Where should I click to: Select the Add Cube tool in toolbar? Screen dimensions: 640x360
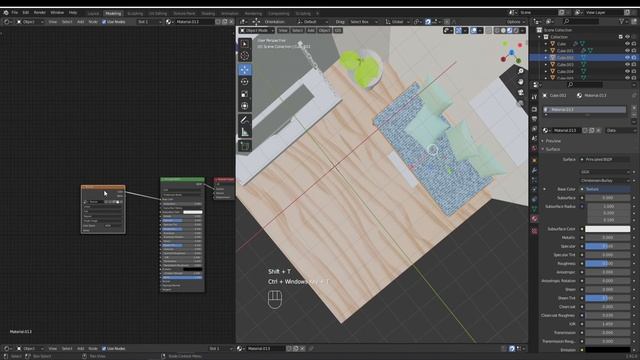244,146
